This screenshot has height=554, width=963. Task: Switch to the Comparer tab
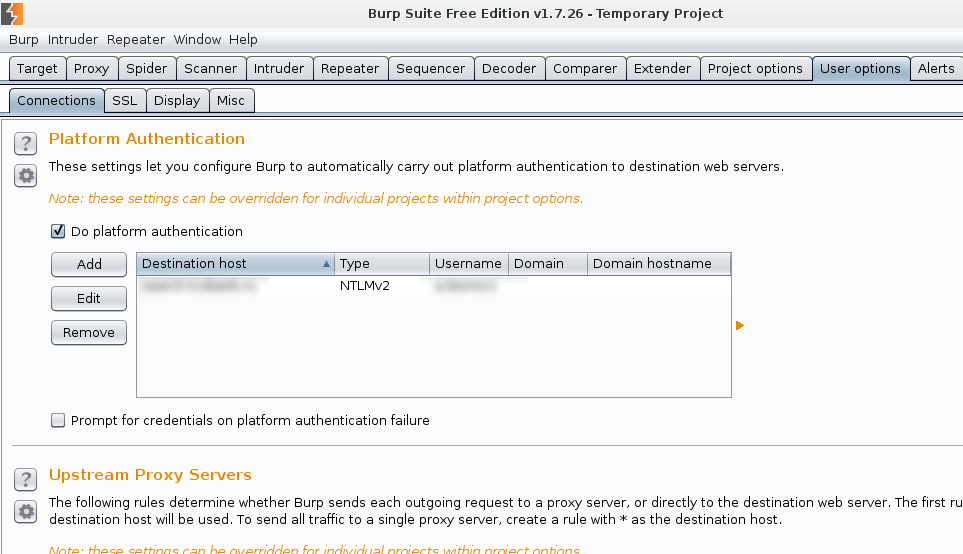[585, 69]
